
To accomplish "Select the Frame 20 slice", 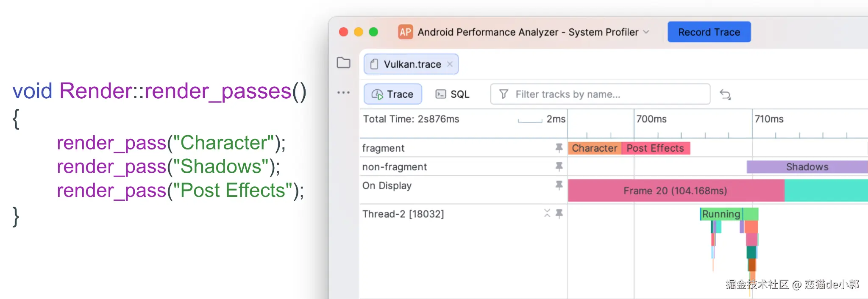I will (676, 191).
